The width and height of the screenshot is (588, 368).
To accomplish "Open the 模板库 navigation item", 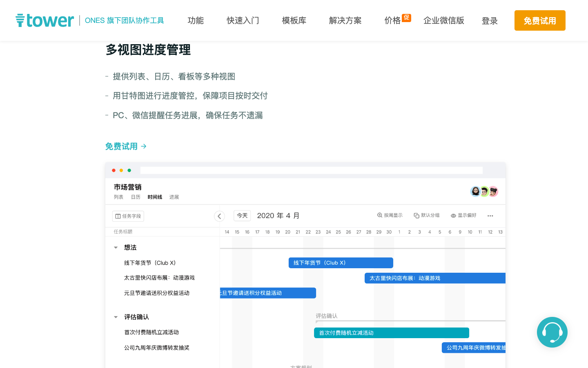I will coord(294,20).
